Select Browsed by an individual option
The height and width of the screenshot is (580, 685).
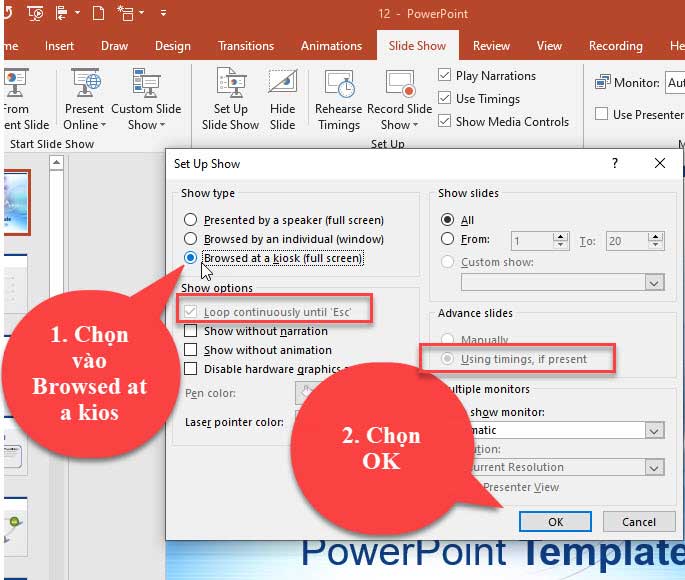tap(190, 238)
